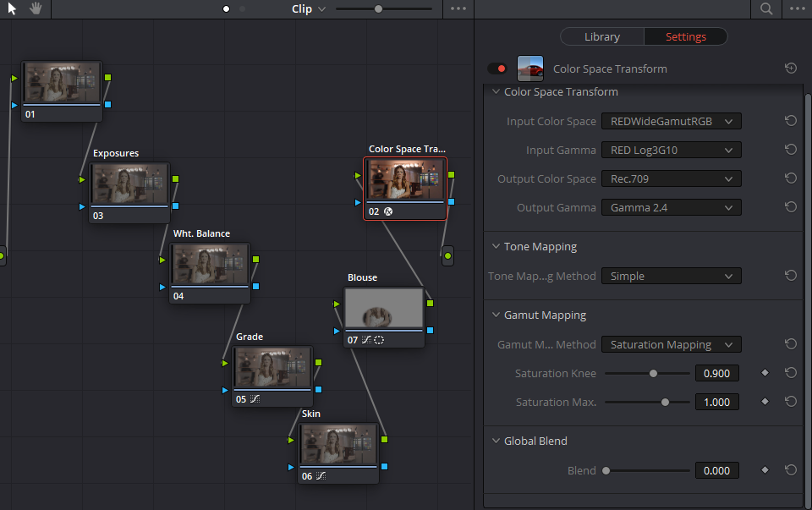This screenshot has width=812, height=510.
Task: Open Input Gamma dropdown
Action: 671,151
